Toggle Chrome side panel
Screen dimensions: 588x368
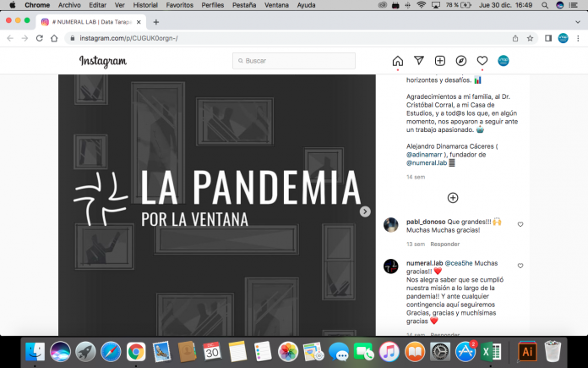548,38
